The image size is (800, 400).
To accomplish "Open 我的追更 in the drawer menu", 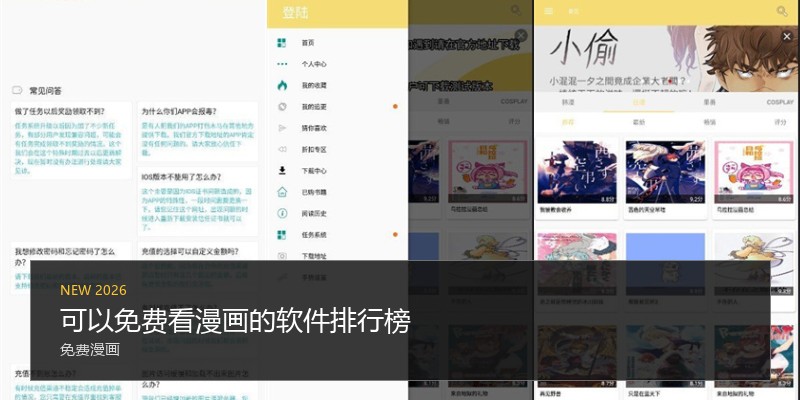I will (314, 107).
